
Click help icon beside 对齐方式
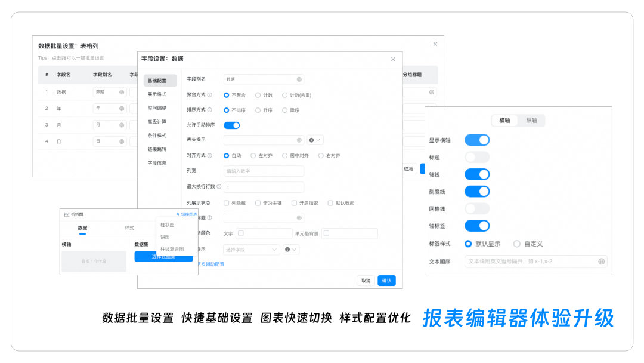tap(209, 156)
